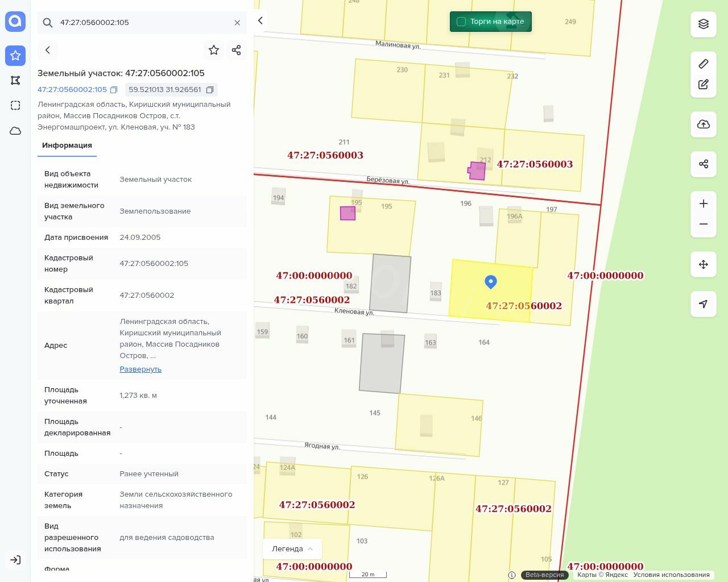
Task: Copy the cadastral number 47:27:0560002:105
Action: pos(114,90)
